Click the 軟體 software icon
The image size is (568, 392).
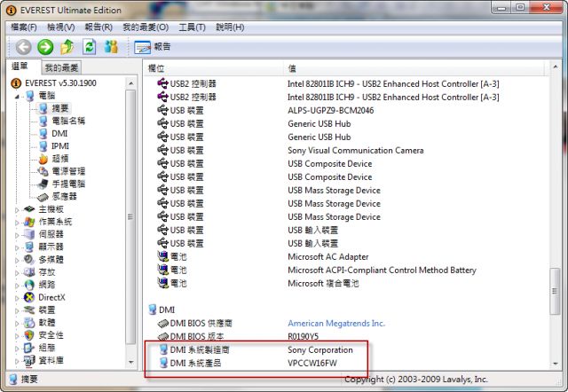coord(29,323)
